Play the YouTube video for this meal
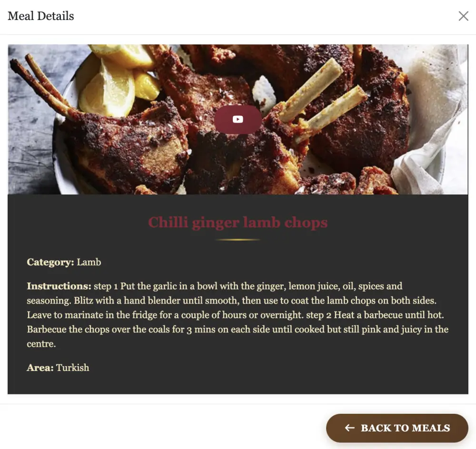This screenshot has width=476, height=449. 238,119
